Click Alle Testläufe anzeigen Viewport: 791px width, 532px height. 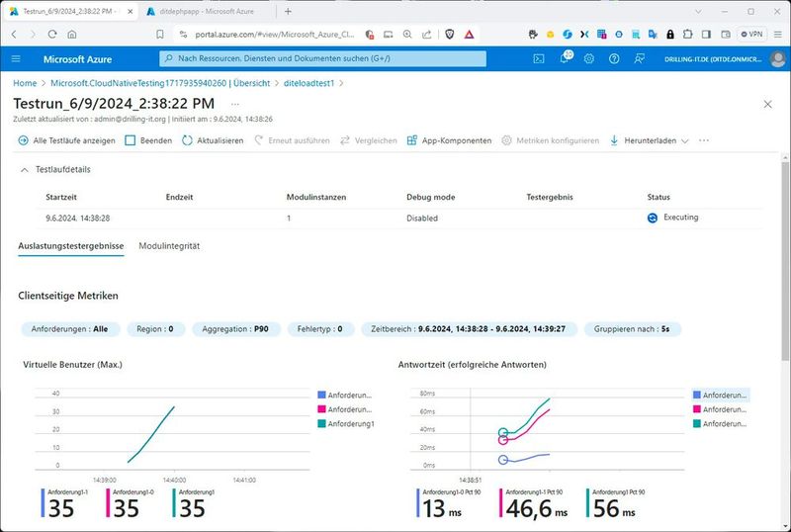click(x=66, y=140)
